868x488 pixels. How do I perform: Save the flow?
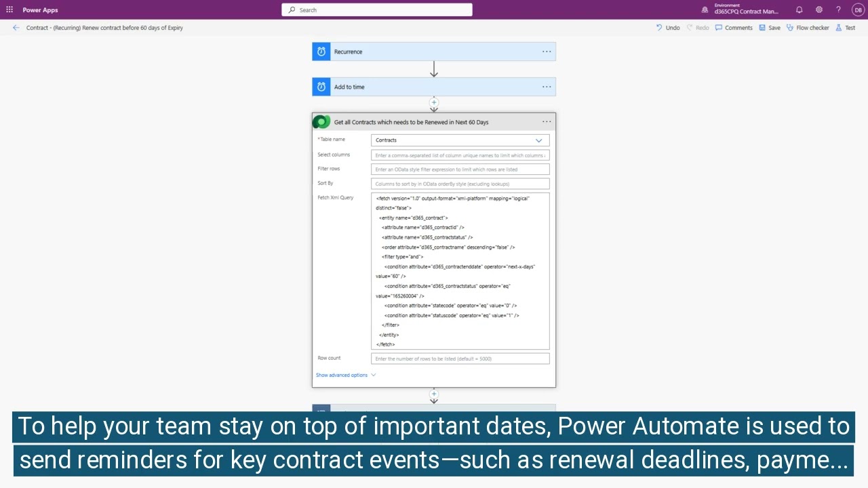pyautogui.click(x=770, y=28)
